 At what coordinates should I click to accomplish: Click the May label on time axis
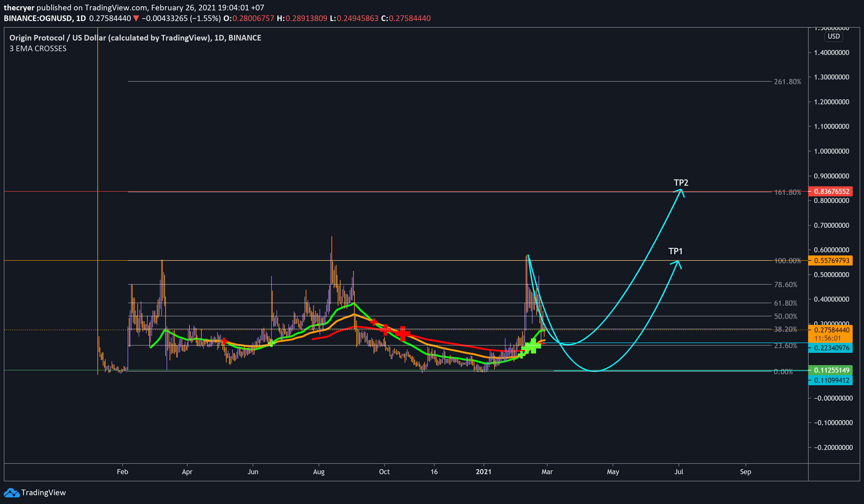[613, 472]
